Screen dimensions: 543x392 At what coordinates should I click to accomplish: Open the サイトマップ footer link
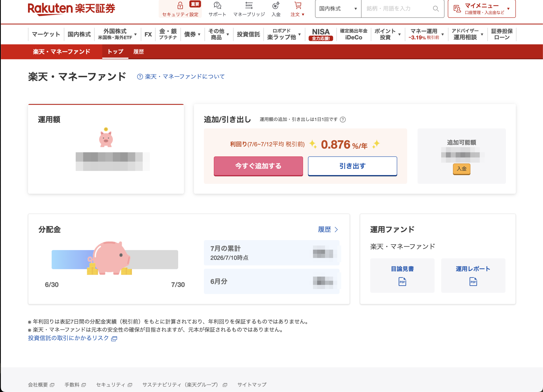(252, 385)
